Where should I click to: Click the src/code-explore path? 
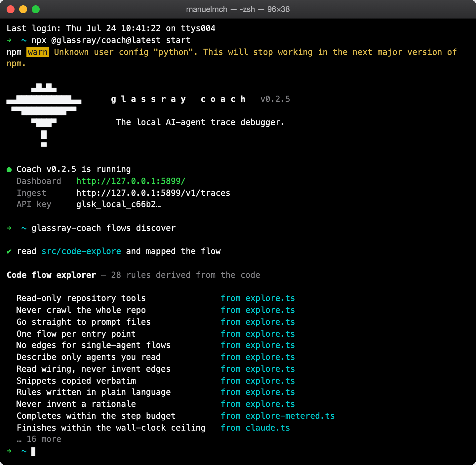81,251
